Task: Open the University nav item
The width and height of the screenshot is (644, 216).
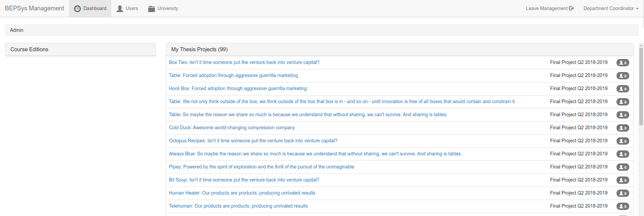Action: coord(163,8)
